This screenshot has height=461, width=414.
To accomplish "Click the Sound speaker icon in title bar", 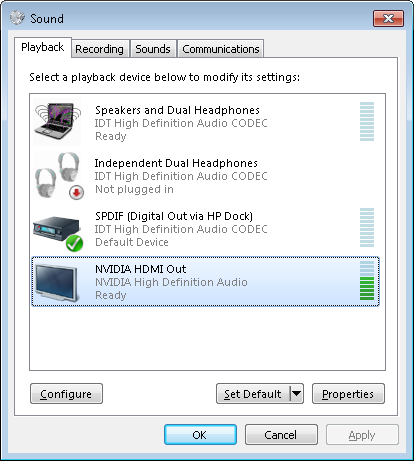I will click(x=17, y=18).
